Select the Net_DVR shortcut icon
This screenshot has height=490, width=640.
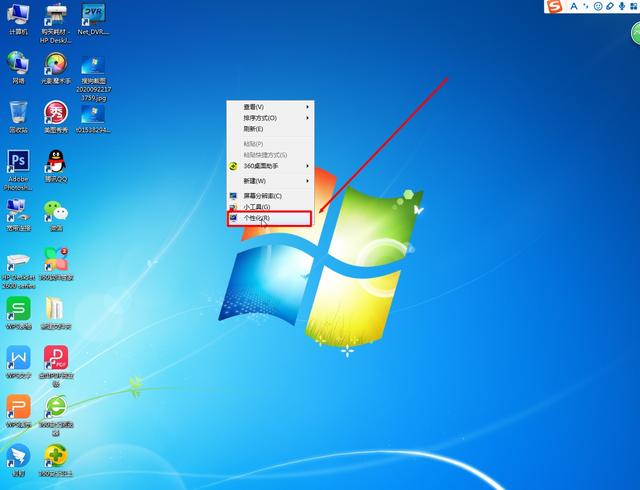click(93, 19)
